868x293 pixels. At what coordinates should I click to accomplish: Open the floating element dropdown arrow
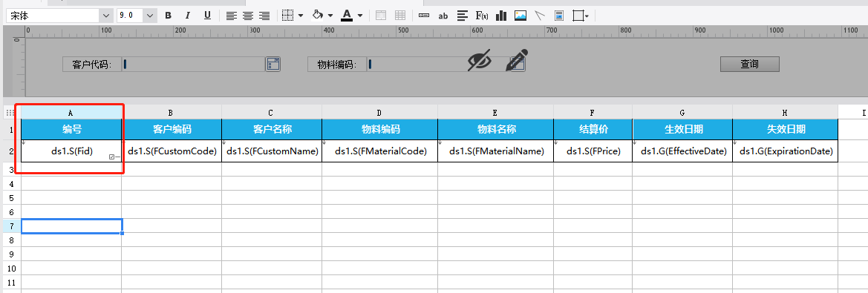pos(587,16)
